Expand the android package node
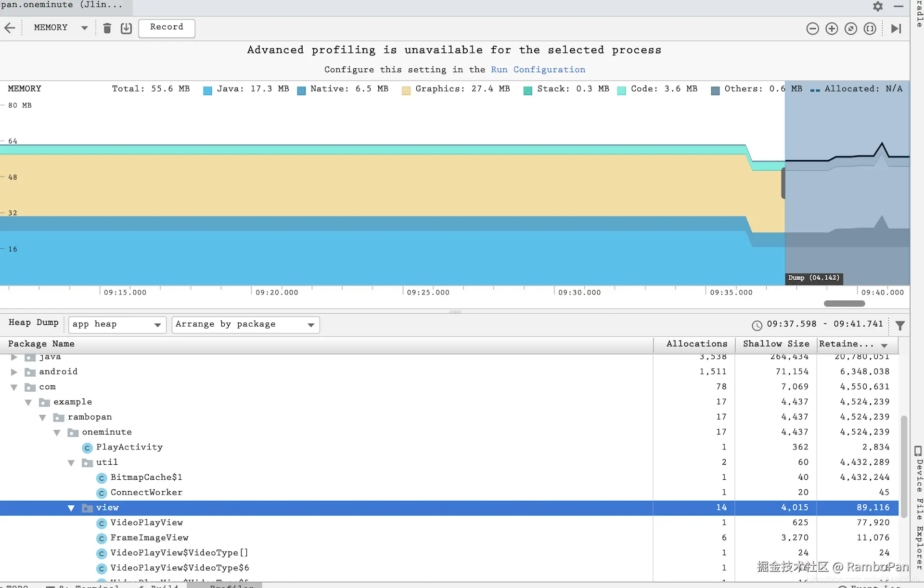Screen dimensions: 924x588 point(14,372)
